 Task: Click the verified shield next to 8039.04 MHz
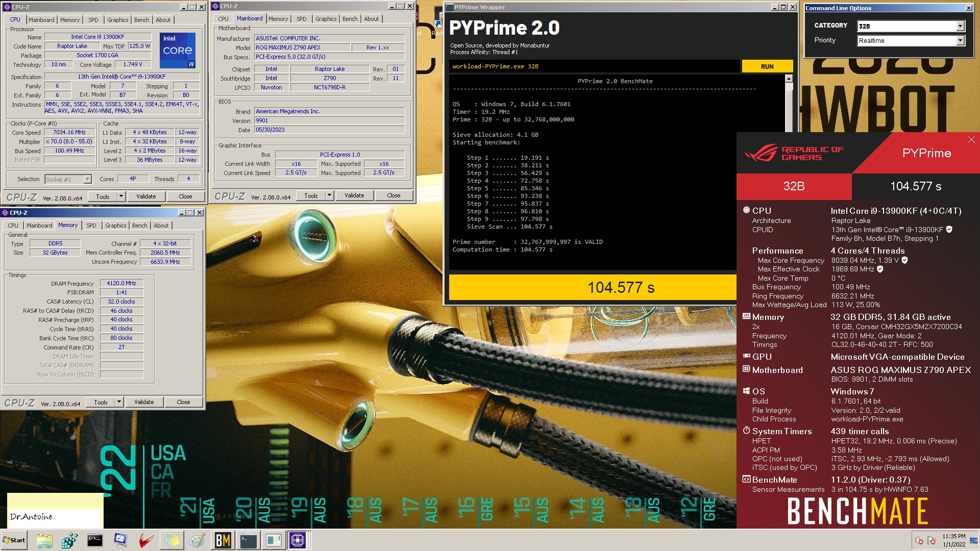tap(904, 260)
